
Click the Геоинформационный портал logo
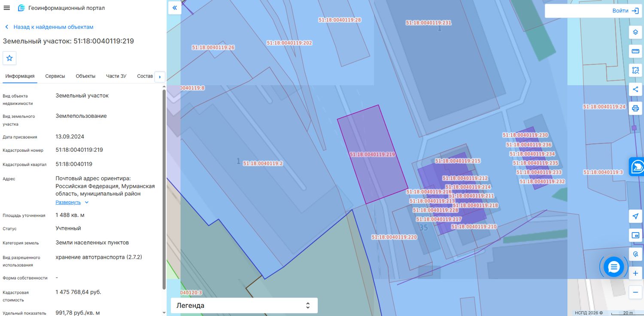[x=61, y=8]
